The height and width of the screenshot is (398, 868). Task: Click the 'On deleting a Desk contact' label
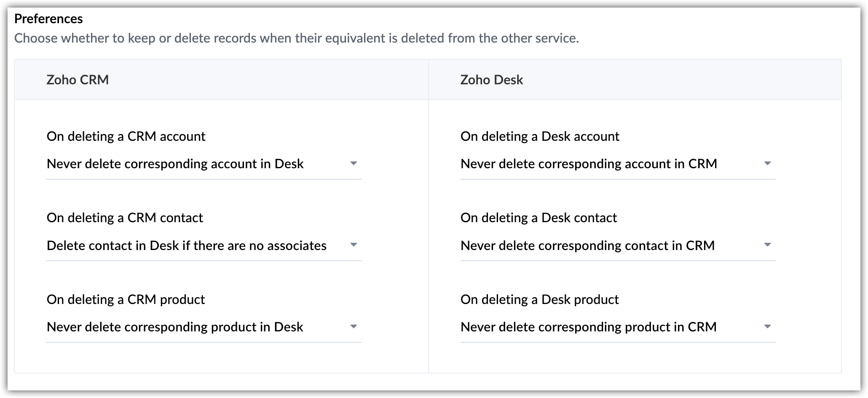[538, 218]
